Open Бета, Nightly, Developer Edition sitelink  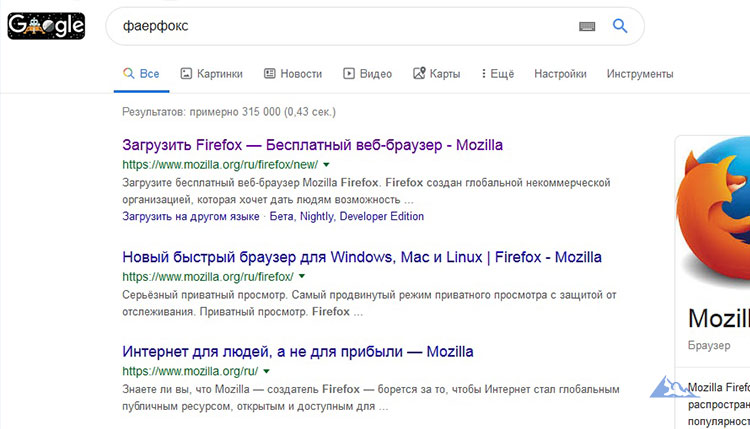347,216
